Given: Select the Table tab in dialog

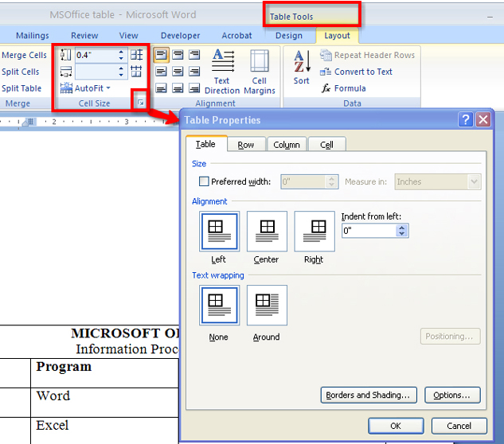Looking at the screenshot, I should tap(206, 144).
